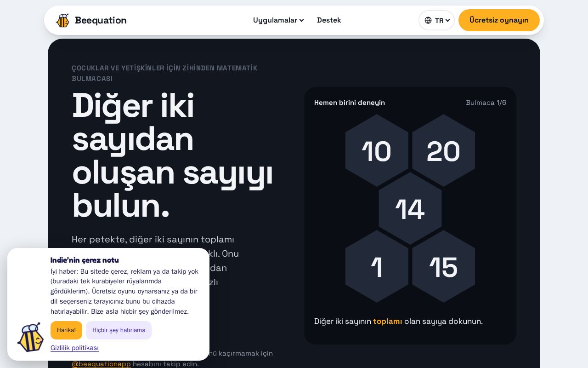Screen dimensions: 588x368
Task: Expand the Uygulamalar dropdown menu
Action: 278,20
